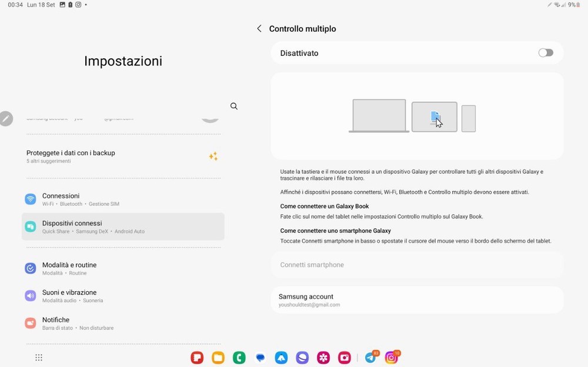Open Connessioni settings
This screenshot has height=367, width=588.
coord(123,199)
